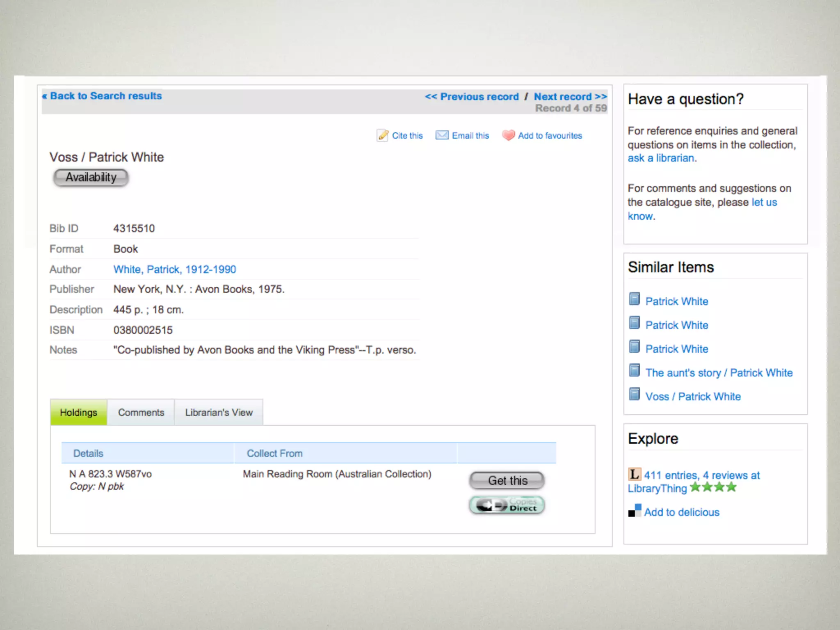Click the Email this envelope icon
The image size is (840, 630).
pyautogui.click(x=442, y=135)
